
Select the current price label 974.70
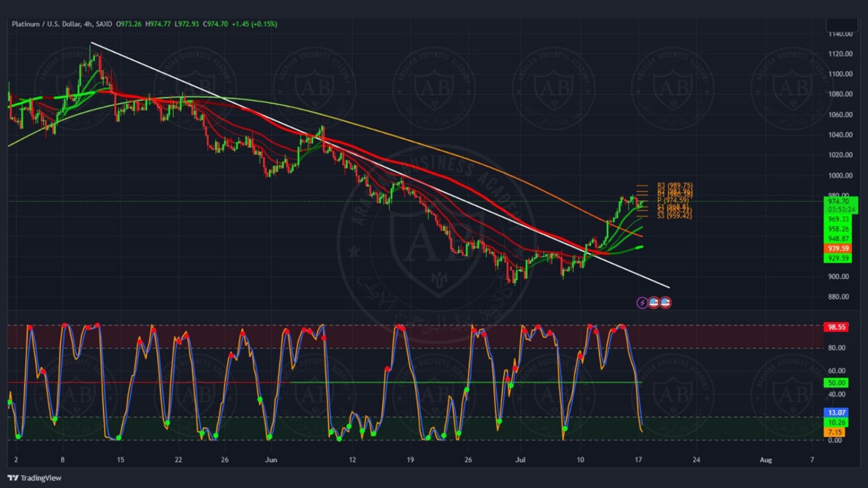point(838,201)
